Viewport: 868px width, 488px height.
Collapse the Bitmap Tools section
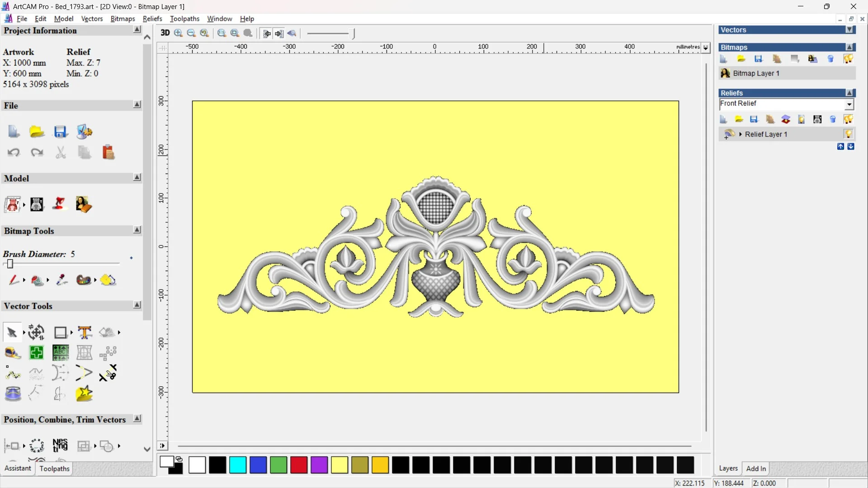click(137, 230)
